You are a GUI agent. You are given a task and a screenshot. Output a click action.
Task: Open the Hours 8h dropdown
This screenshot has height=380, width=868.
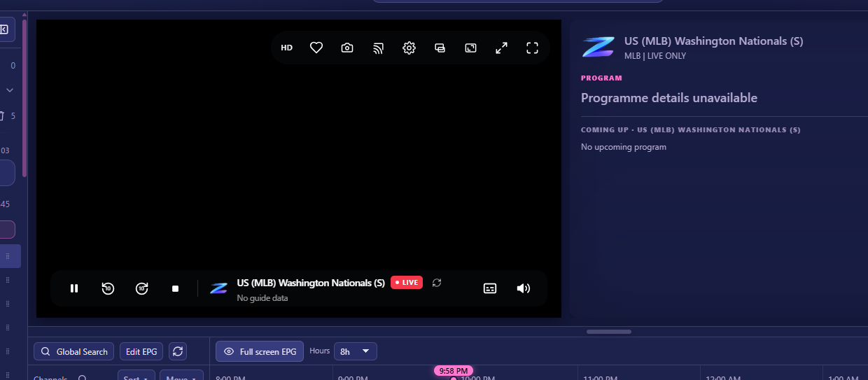pos(356,351)
